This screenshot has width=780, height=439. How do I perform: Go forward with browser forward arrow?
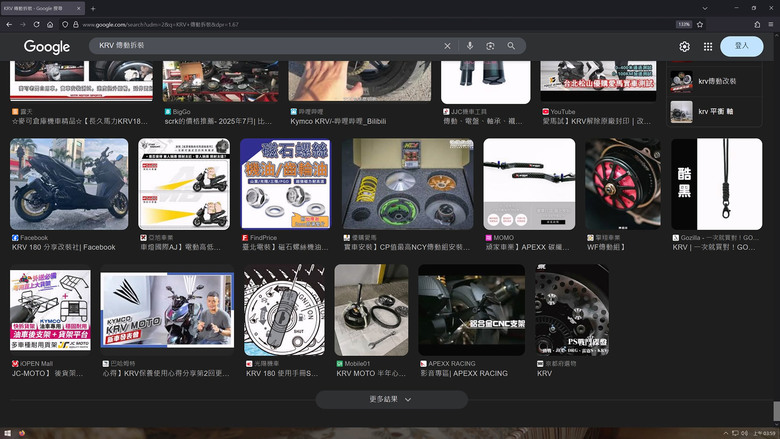click(x=23, y=24)
